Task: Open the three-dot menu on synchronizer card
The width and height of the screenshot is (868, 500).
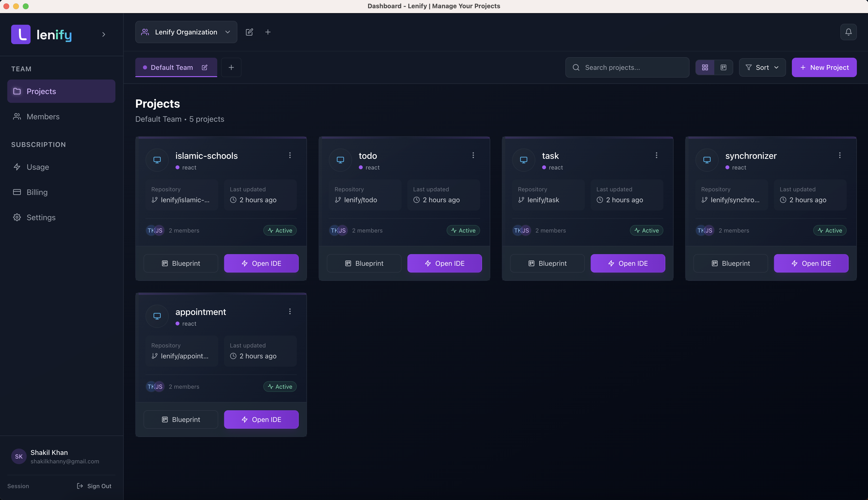Action: coord(839,155)
